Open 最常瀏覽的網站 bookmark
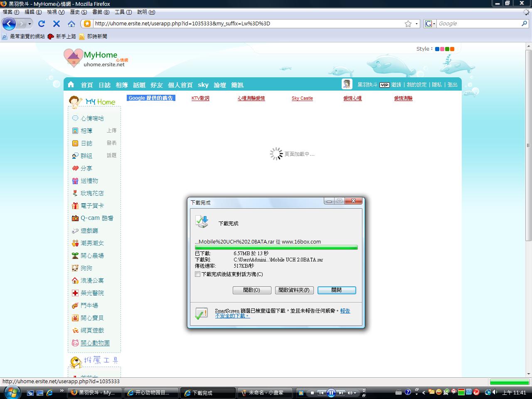This screenshot has width=532, height=399. (x=23, y=37)
